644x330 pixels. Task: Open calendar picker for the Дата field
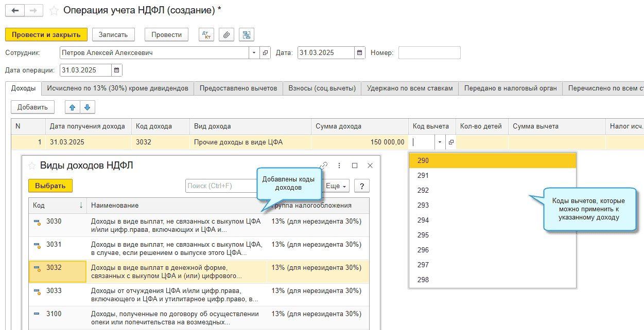pyautogui.click(x=360, y=52)
